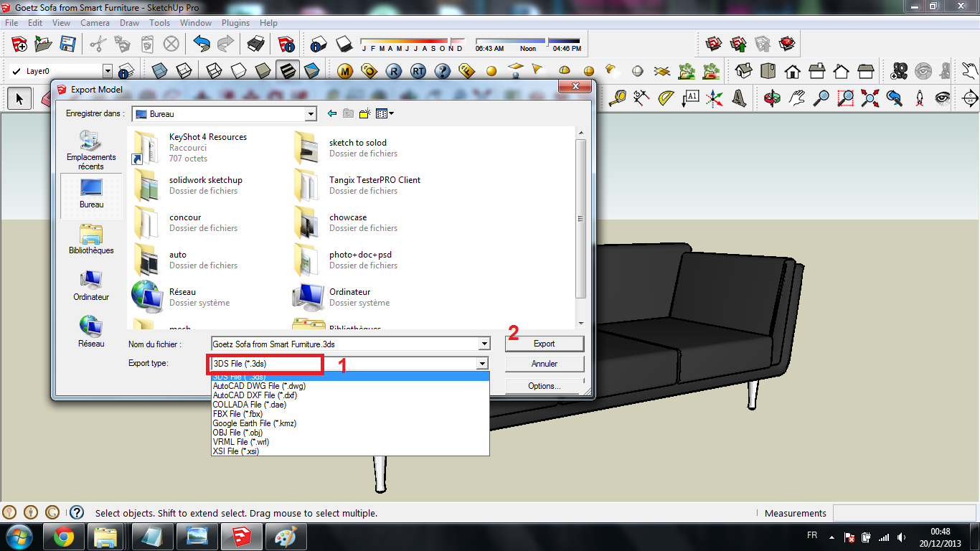
Task: Click the Undo arrow icon
Action: tap(202, 44)
